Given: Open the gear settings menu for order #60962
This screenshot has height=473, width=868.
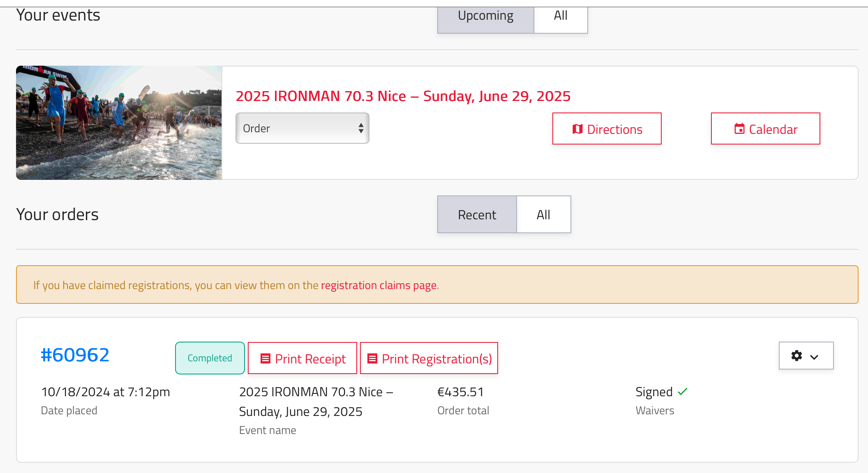Looking at the screenshot, I should [x=806, y=356].
